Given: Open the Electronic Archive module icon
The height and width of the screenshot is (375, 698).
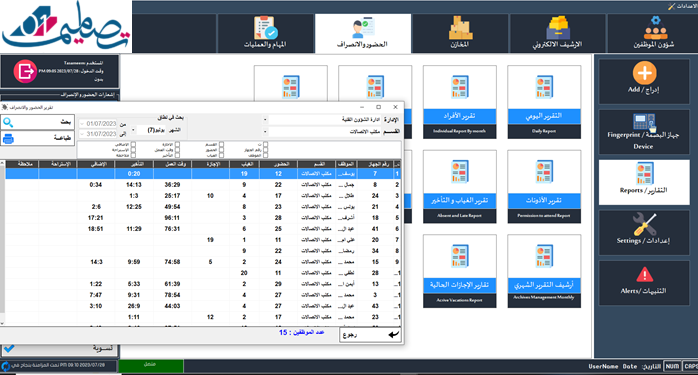Looking at the screenshot, I should tap(558, 28).
